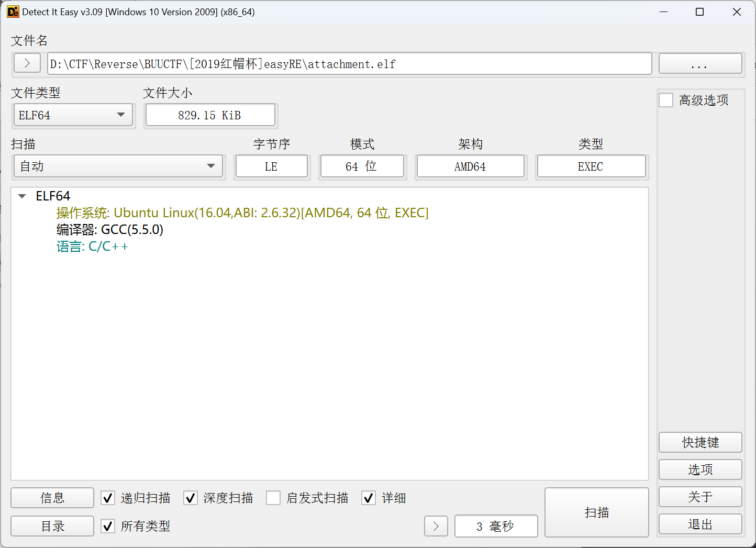Uncheck 递归扫描 recursive scan
The width and height of the screenshot is (756, 548).
[x=108, y=498]
